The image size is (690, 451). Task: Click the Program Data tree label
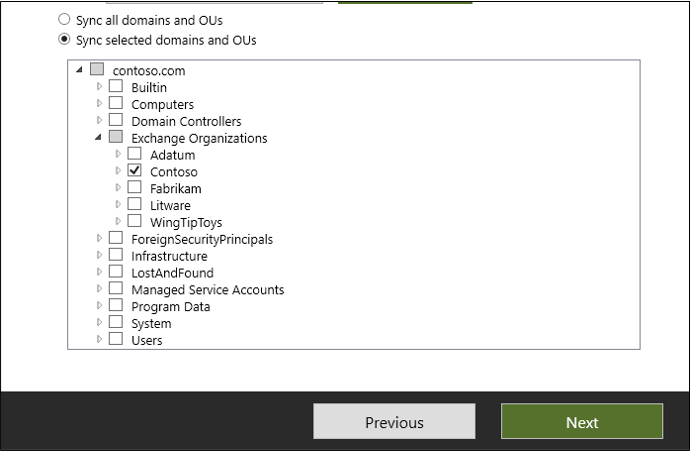tap(170, 306)
